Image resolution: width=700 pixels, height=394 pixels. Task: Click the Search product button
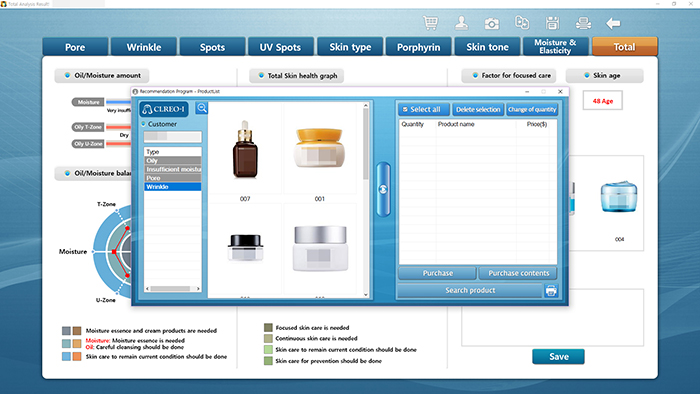pos(470,290)
